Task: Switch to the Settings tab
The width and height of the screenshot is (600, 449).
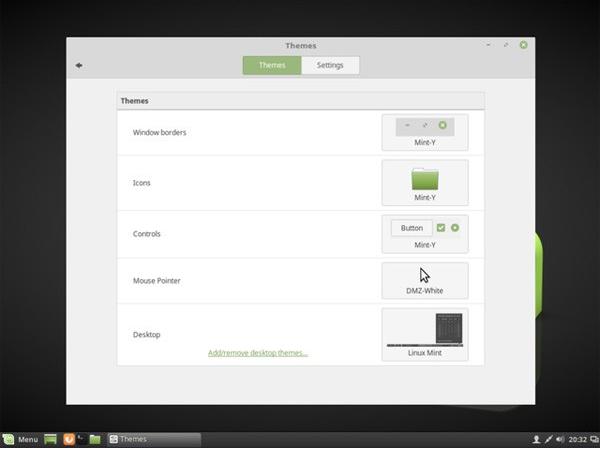Action: pyautogui.click(x=330, y=65)
